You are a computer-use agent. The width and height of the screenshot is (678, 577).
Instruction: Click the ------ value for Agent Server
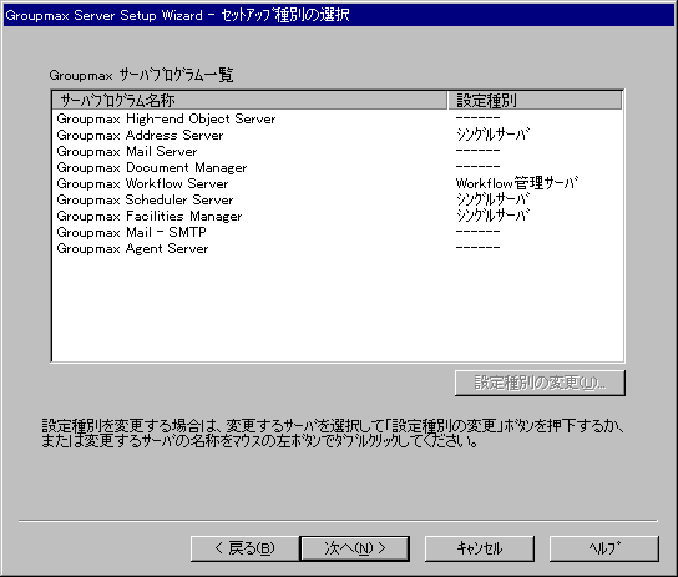pos(478,248)
